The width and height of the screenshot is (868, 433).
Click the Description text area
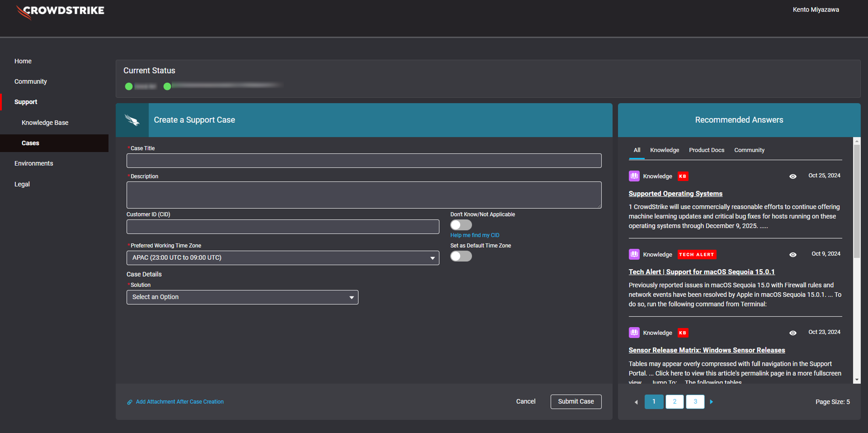[364, 195]
